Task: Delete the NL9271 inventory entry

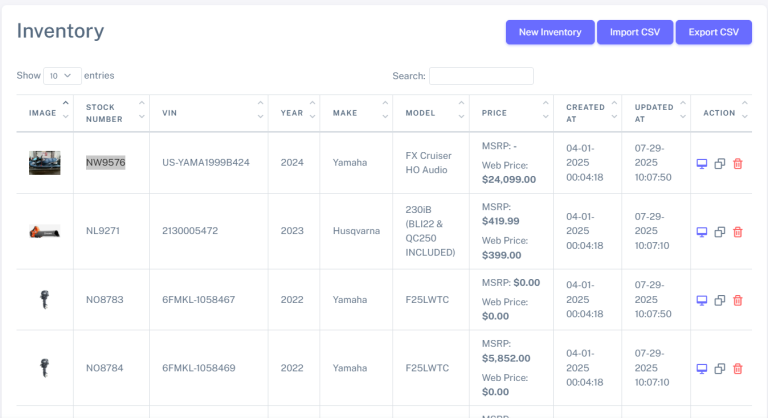Action: [x=738, y=232]
